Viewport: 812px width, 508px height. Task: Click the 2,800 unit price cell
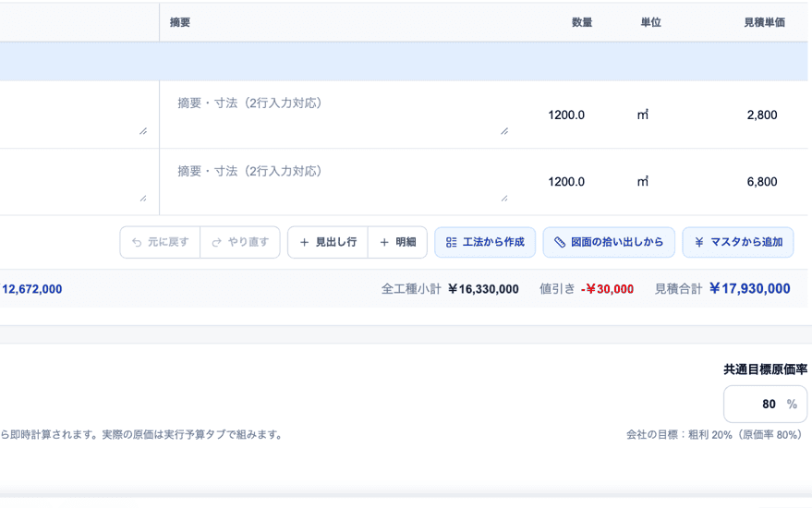[762, 115]
